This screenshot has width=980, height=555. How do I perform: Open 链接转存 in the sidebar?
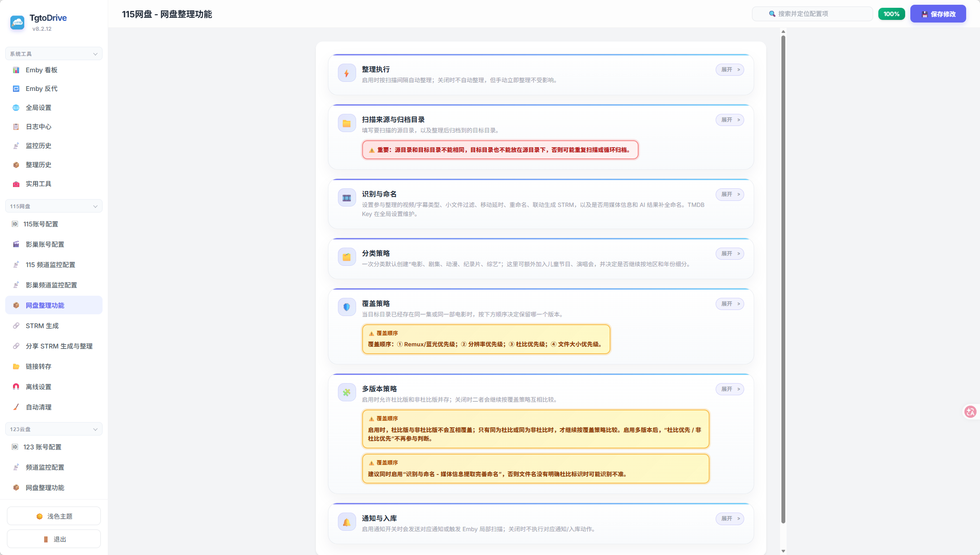coord(54,367)
